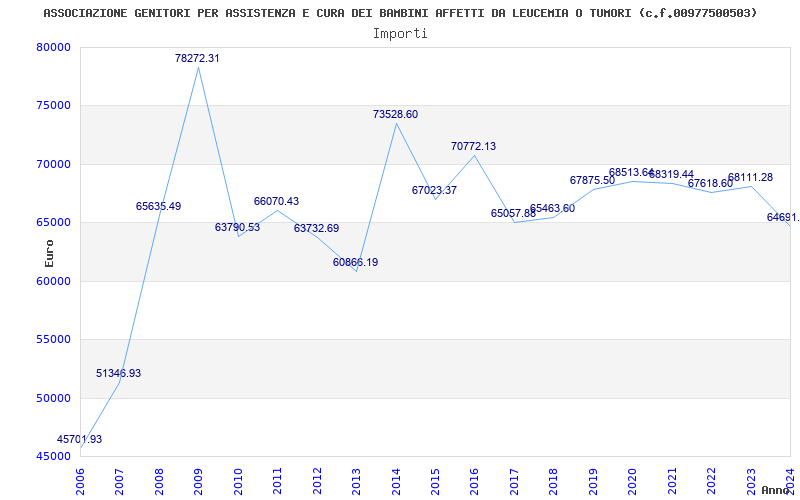Click the 65057.88 data label
The image size is (800, 500).
pos(513,213)
